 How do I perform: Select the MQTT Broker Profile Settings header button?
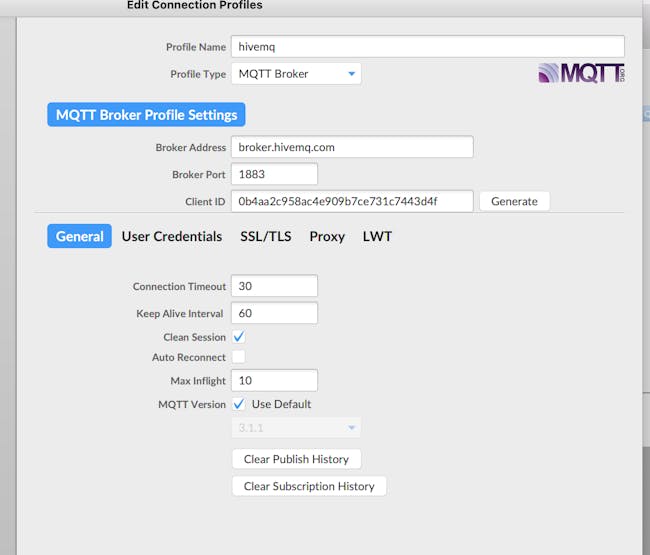146,115
